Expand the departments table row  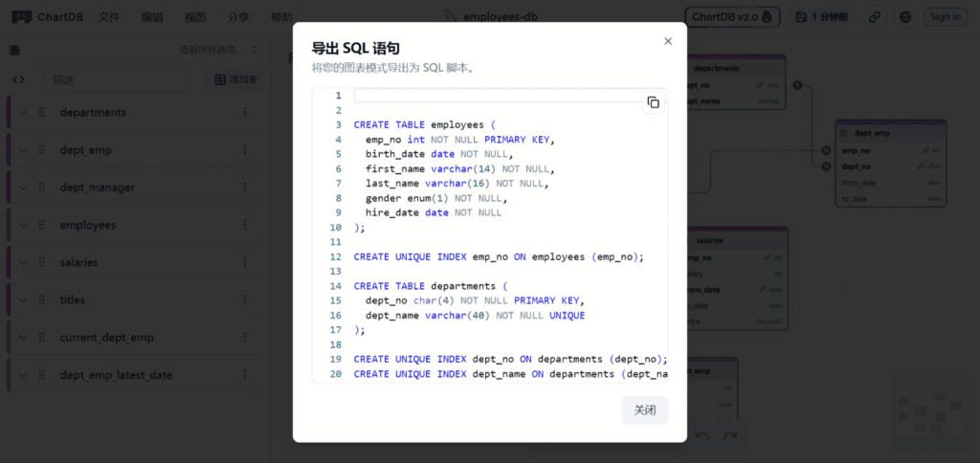tap(23, 113)
